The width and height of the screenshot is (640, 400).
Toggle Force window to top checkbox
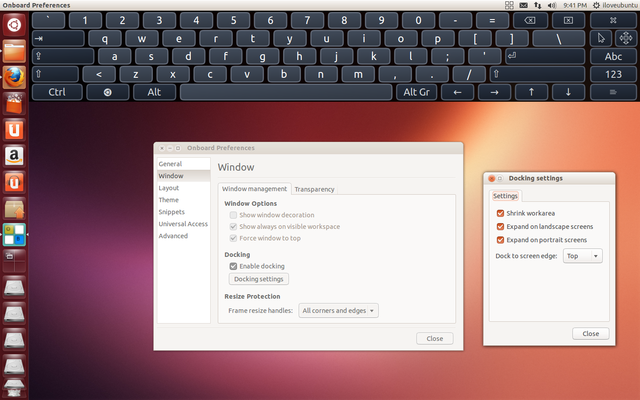pyautogui.click(x=233, y=238)
